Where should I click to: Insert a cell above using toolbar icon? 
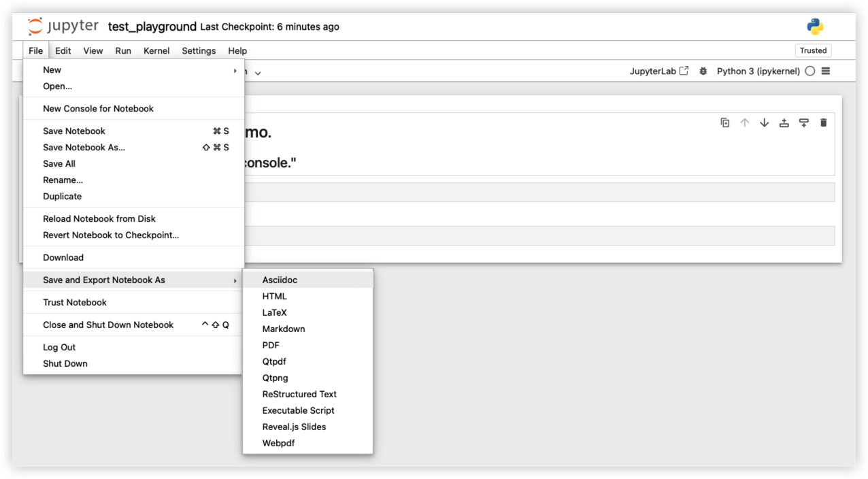tap(784, 122)
